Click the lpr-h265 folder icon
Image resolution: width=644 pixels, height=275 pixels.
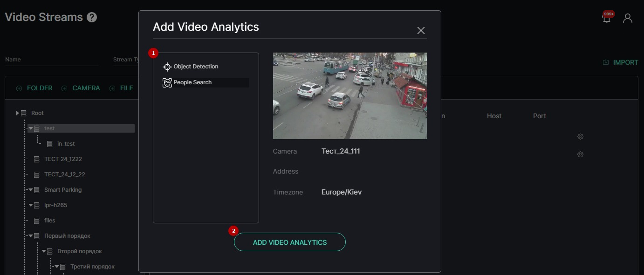pyautogui.click(x=37, y=205)
